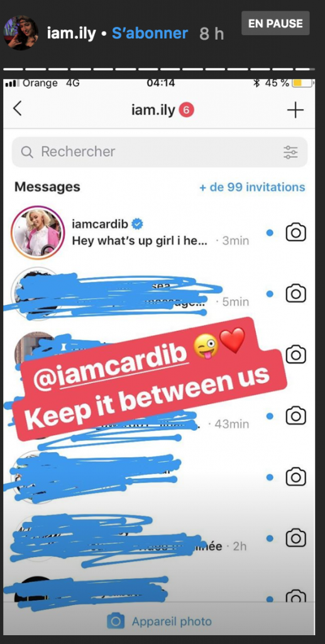Tap the iam.ily account title with badge
The height and width of the screenshot is (644, 325).
coord(162,110)
